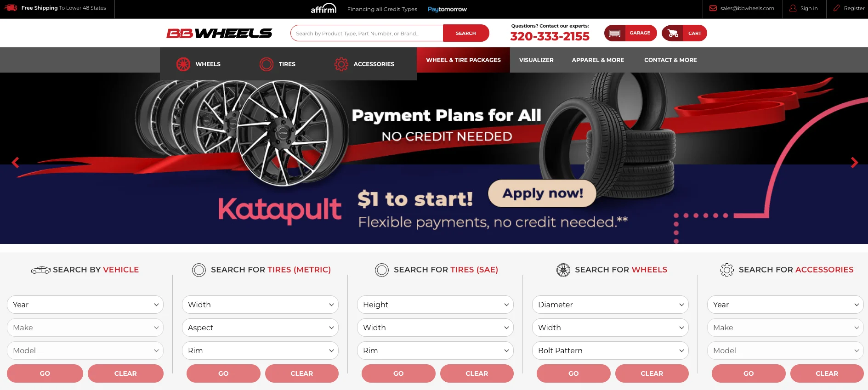Open the metric tire Aspect dropdown
The width and height of the screenshot is (868, 390).
coord(260,328)
